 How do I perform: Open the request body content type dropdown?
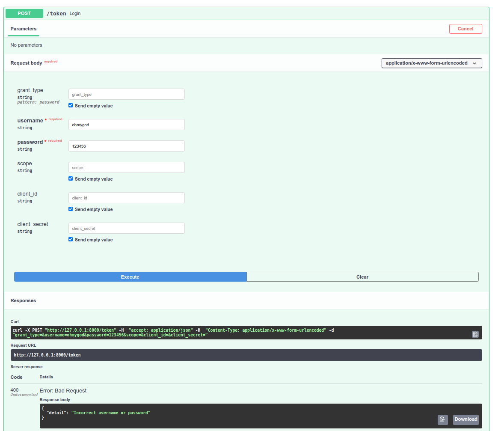pyautogui.click(x=431, y=63)
